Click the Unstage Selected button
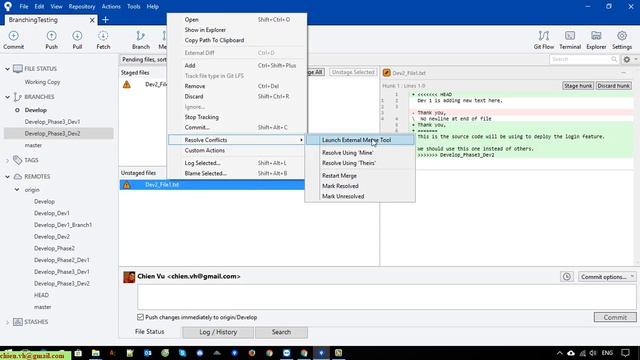 (x=353, y=72)
